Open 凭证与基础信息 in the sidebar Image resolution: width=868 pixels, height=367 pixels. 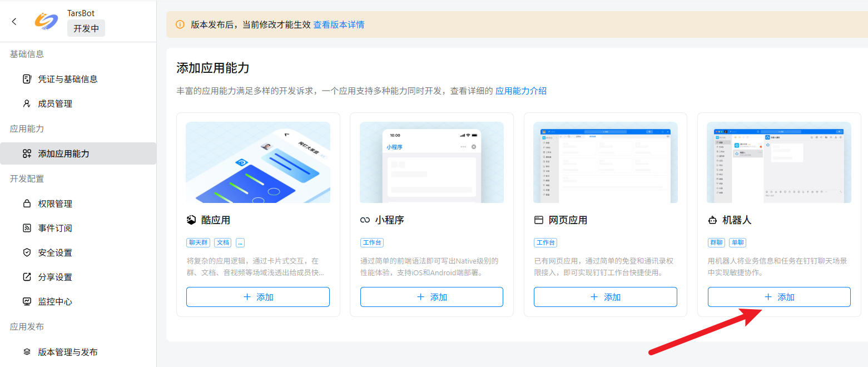[67, 79]
